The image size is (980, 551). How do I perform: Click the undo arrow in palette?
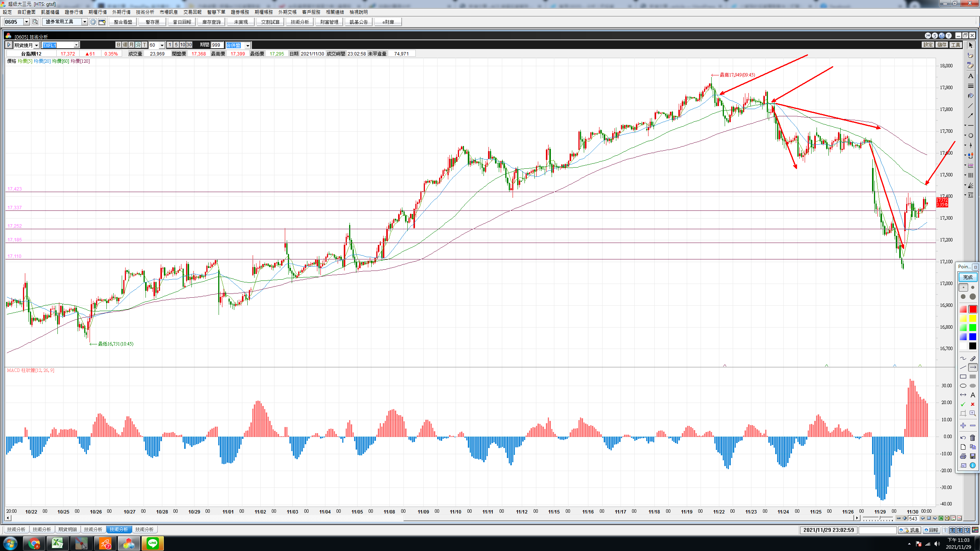[963, 438]
